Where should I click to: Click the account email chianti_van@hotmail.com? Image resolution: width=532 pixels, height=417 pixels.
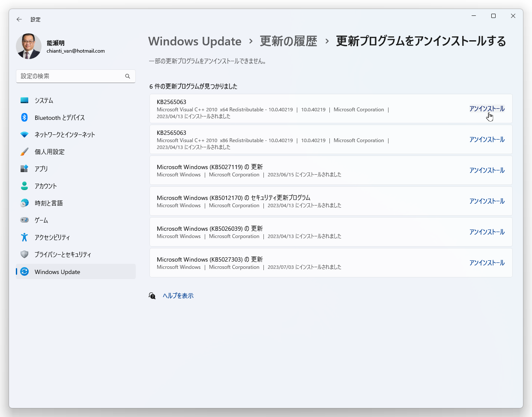pos(76,51)
